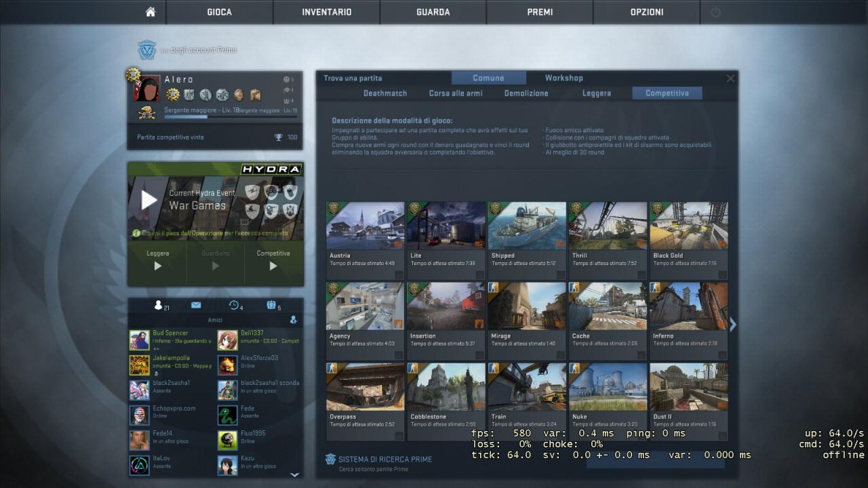Click Deli1337's avatar

[227, 340]
